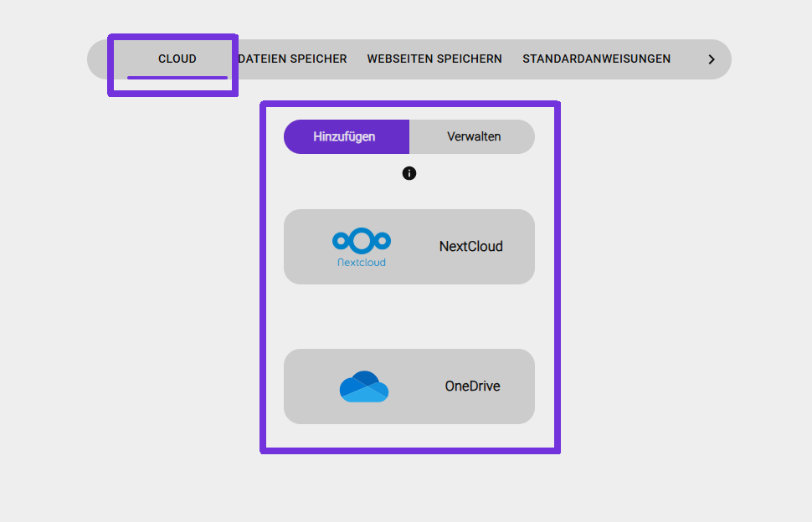Open the info icon below Hinzufügen
Screen dimensions: 812x522
tap(409, 173)
